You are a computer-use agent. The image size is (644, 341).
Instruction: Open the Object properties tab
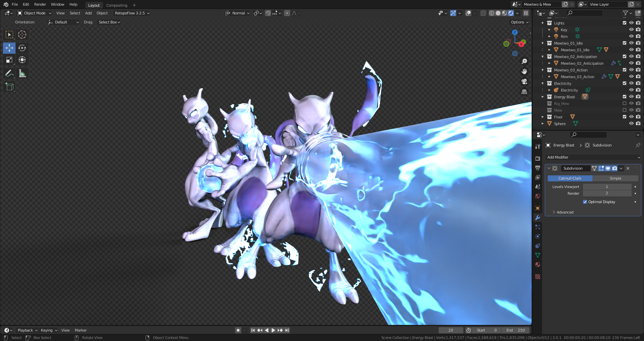[x=538, y=208]
